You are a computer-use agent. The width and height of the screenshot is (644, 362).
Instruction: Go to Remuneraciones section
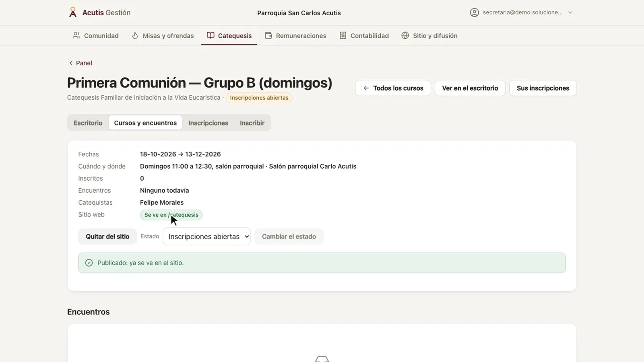(x=295, y=35)
